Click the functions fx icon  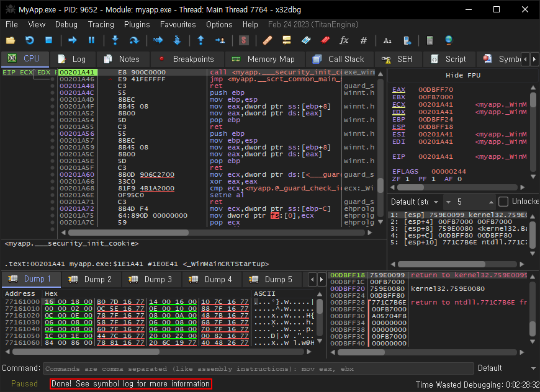click(344, 40)
